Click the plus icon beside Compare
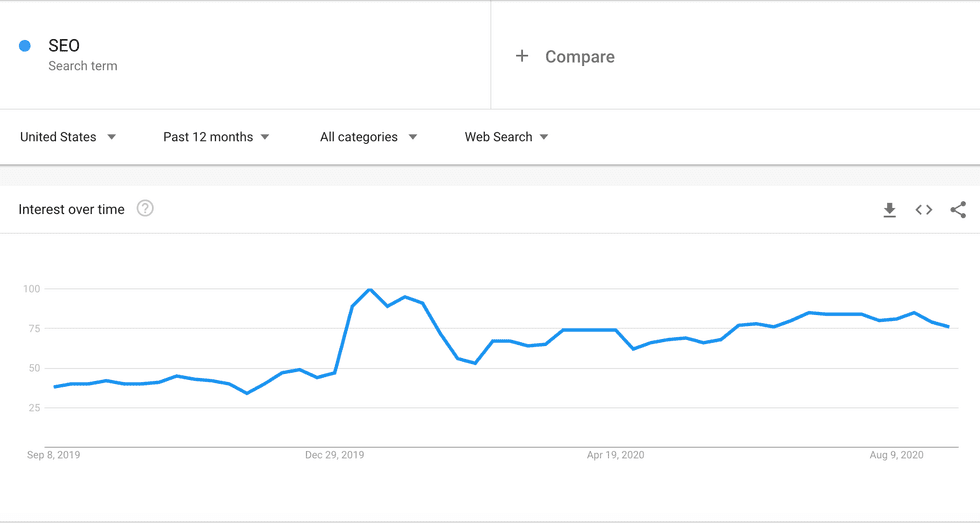The width and height of the screenshot is (980, 523). [522, 56]
